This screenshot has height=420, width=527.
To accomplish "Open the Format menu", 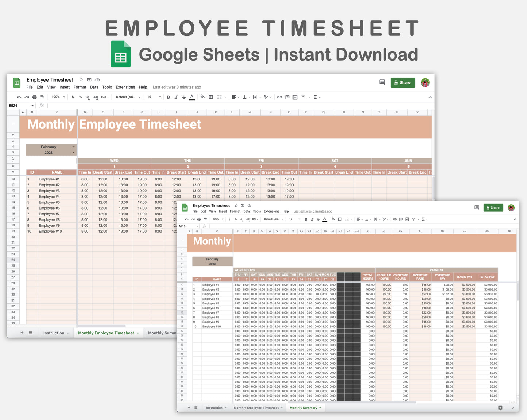I will [x=80, y=87].
